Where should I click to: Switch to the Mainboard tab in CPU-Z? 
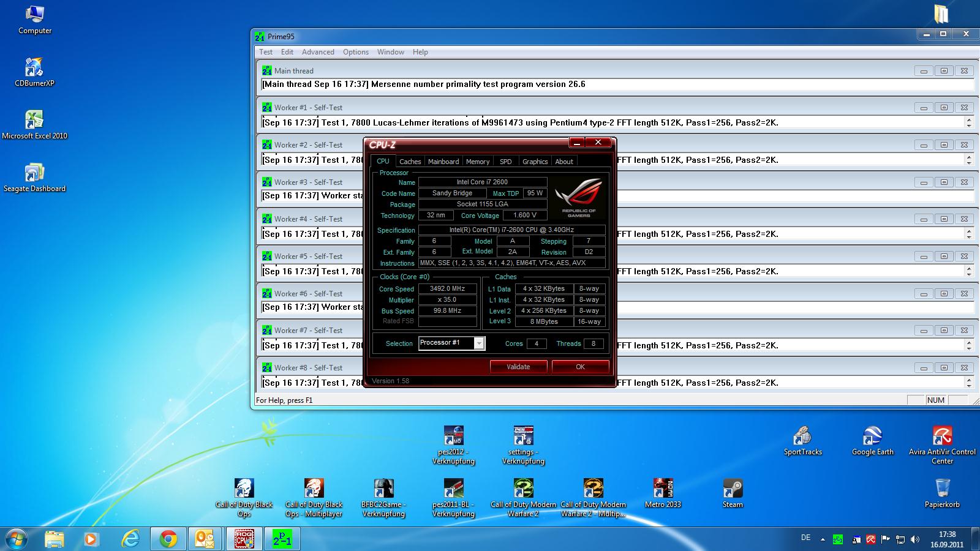pos(443,162)
